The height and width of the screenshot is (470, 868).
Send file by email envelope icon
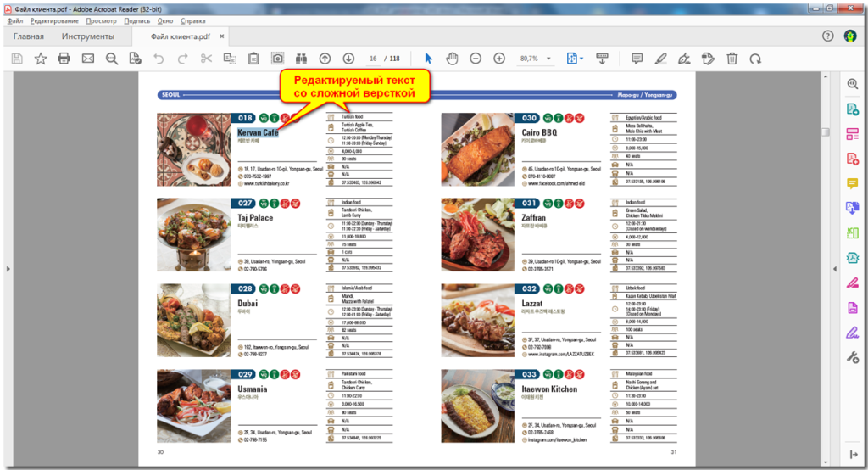[x=87, y=59]
